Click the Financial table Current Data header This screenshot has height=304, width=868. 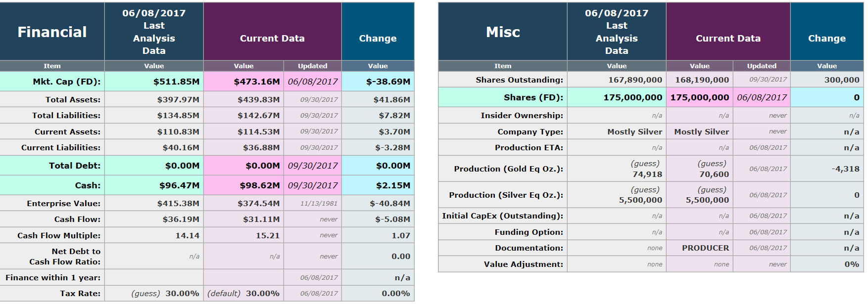tap(272, 39)
